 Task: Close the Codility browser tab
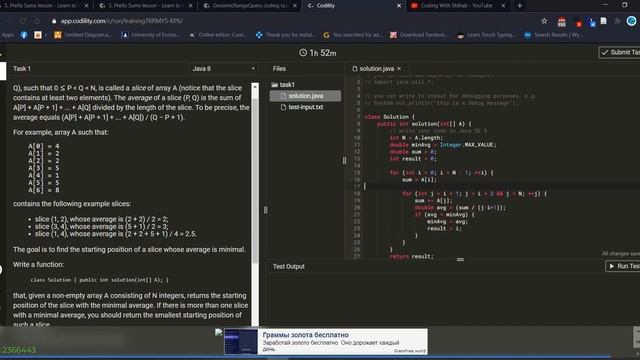[x=399, y=6]
